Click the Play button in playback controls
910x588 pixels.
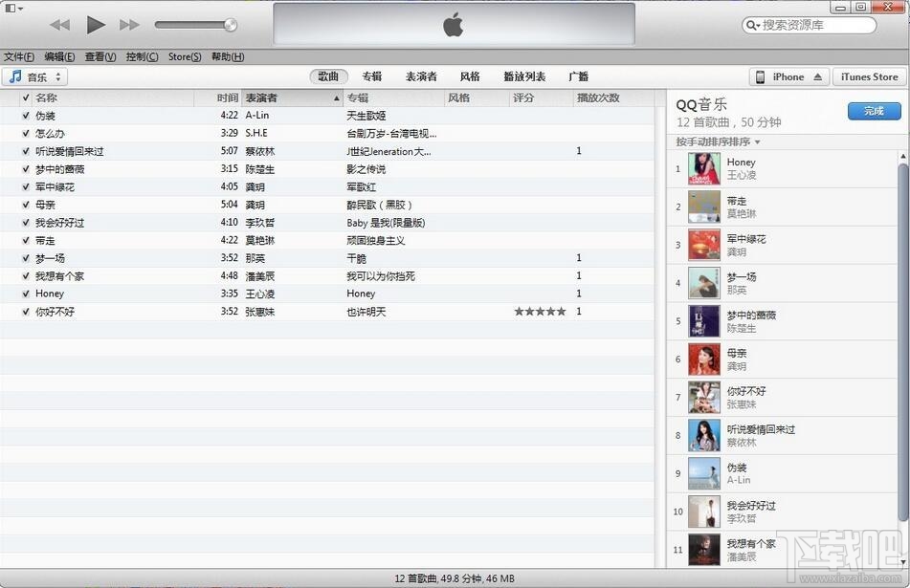click(x=95, y=26)
